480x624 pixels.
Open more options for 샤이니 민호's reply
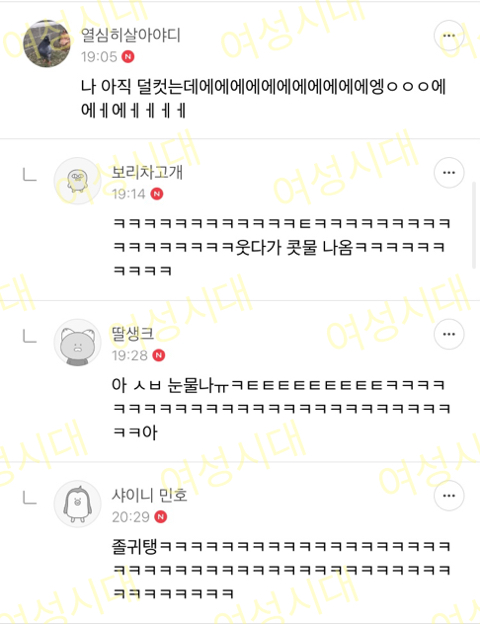449,496
